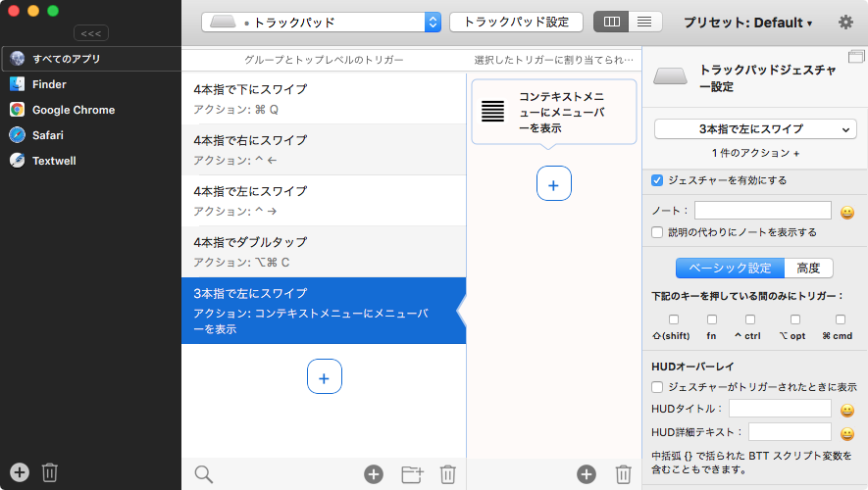Click the plus box below the trigger list
Screen dimensions: 868x490
point(325,376)
